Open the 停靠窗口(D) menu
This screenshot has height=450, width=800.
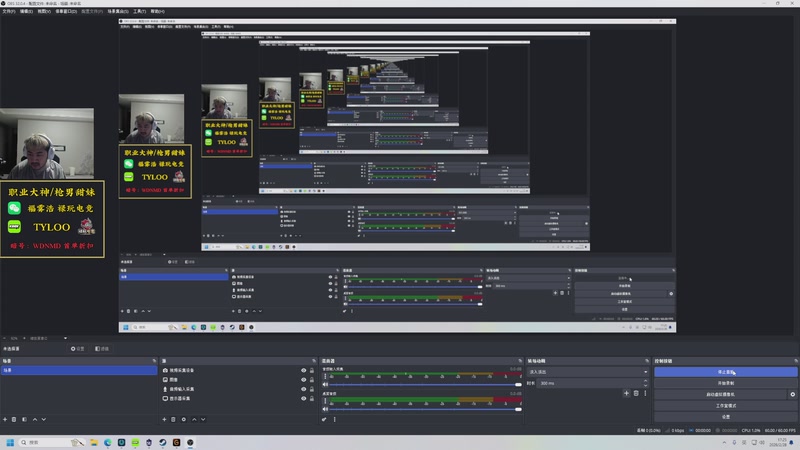click(x=66, y=11)
